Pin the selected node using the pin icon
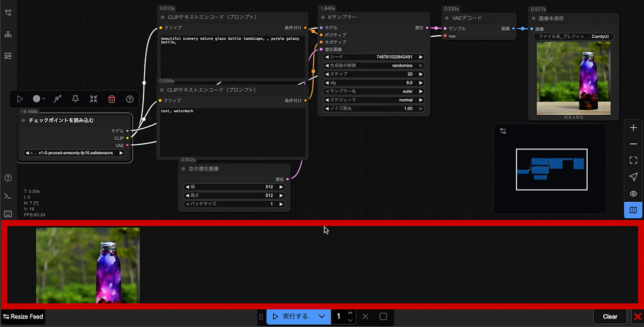The height and width of the screenshot is (327, 644). point(75,99)
